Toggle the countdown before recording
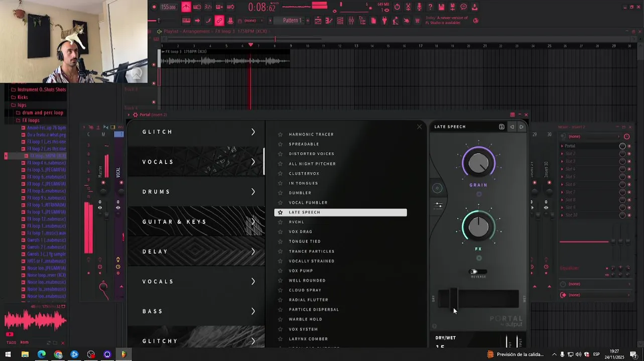 click(208, 7)
